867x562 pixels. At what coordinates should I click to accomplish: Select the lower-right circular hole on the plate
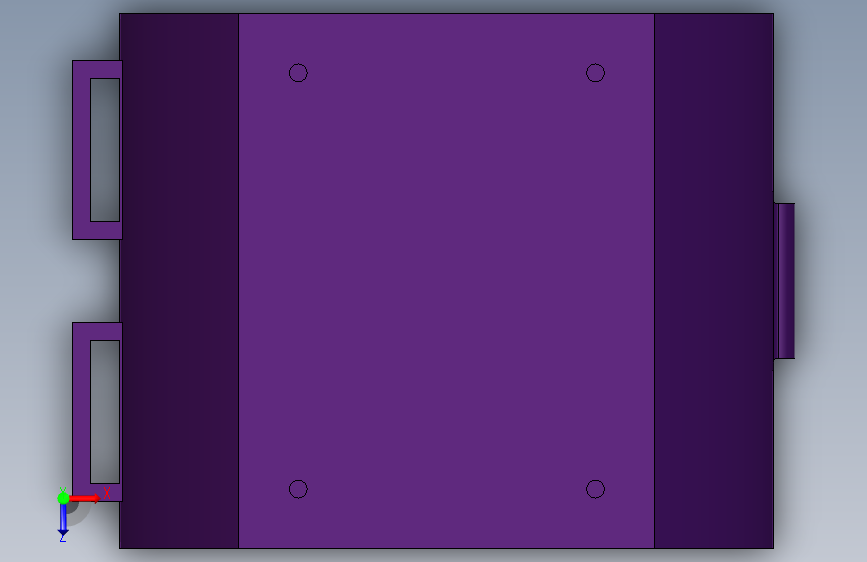coord(596,489)
